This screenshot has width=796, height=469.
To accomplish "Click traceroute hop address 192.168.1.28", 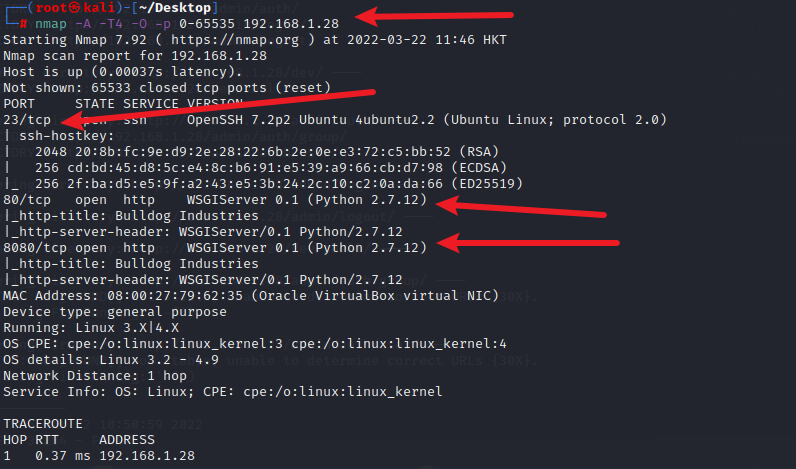I will (x=147, y=456).
